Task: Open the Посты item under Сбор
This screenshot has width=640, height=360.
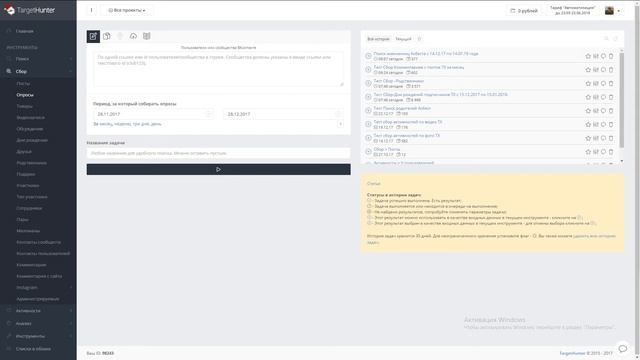Action: pos(23,83)
